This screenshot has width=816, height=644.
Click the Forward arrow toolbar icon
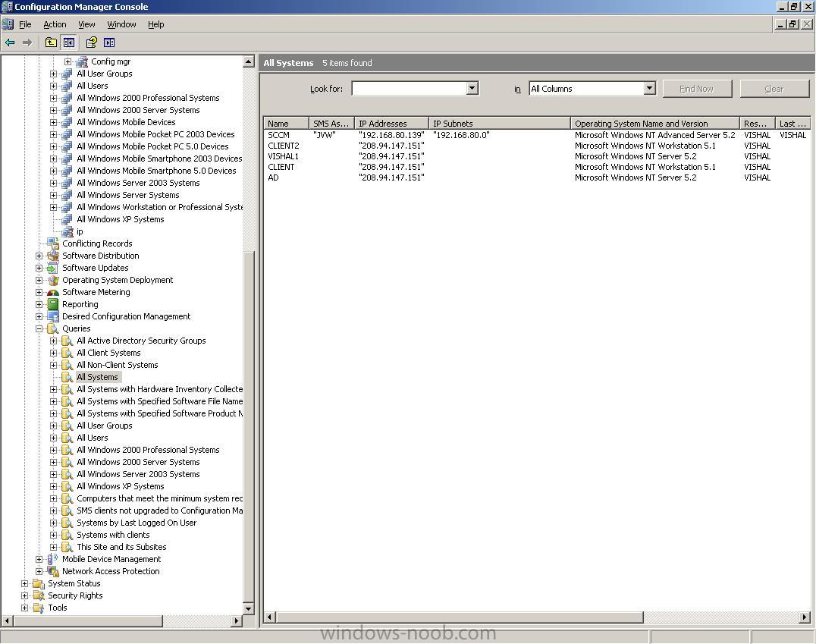pos(27,42)
